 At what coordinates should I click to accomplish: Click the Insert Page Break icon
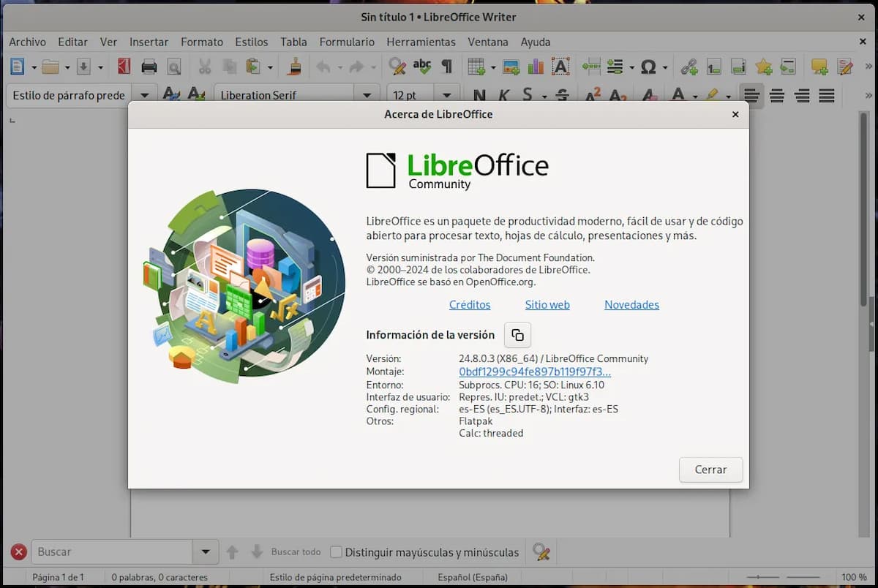[591, 67]
